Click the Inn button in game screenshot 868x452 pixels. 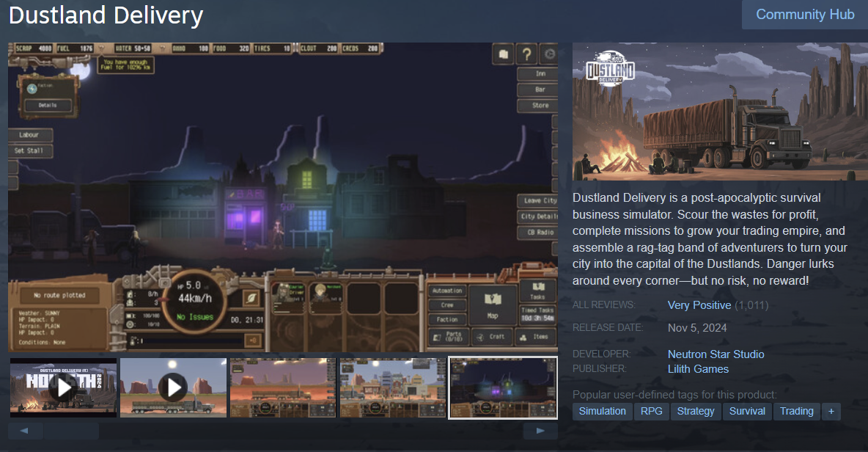click(x=537, y=73)
